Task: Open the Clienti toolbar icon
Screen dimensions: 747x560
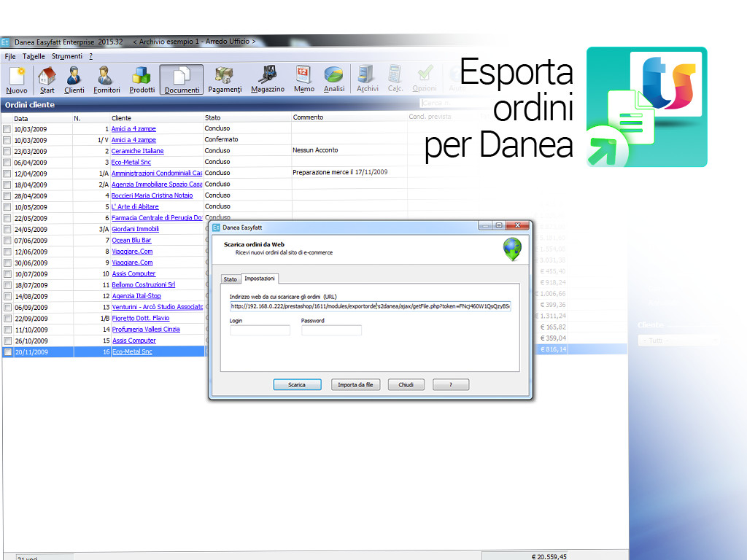Action: 74,79
